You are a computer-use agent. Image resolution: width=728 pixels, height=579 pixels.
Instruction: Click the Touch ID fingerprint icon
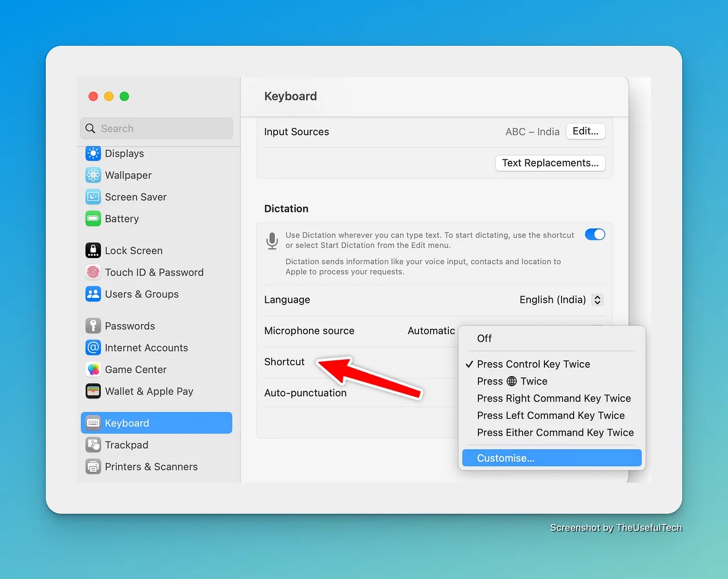click(93, 272)
